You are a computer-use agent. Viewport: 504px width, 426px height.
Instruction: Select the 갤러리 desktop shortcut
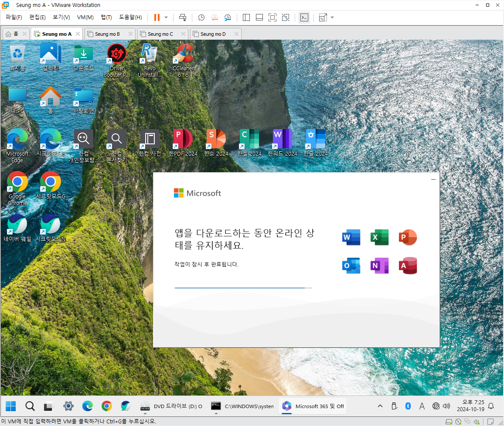[51, 58]
